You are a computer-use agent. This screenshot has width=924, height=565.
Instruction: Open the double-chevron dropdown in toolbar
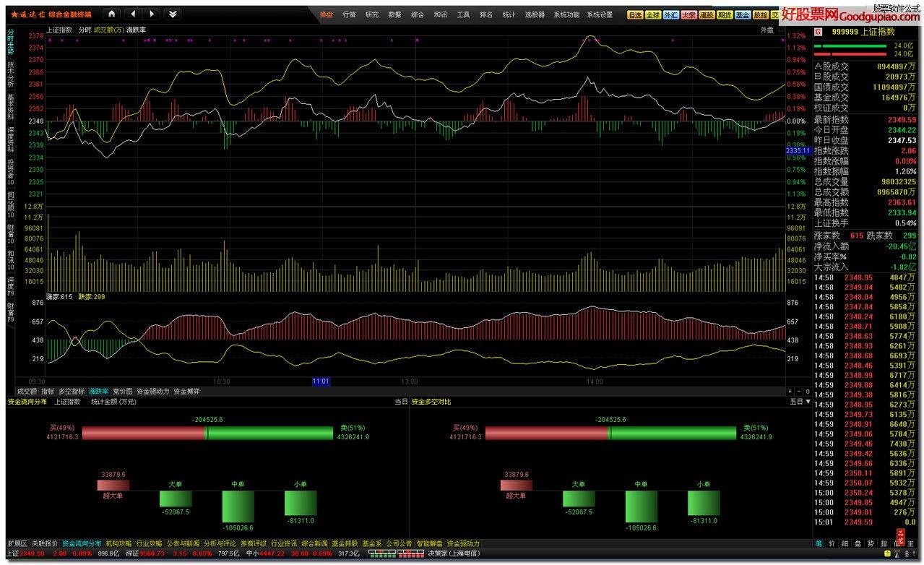[x=172, y=14]
